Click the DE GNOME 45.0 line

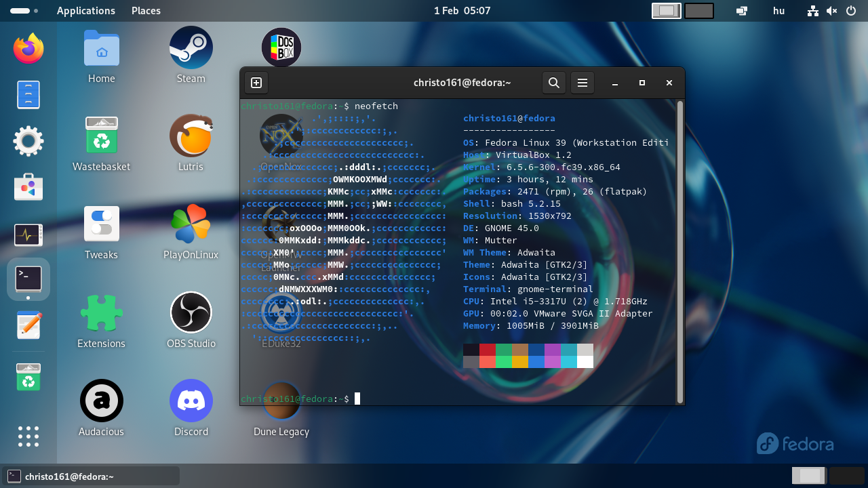point(501,228)
